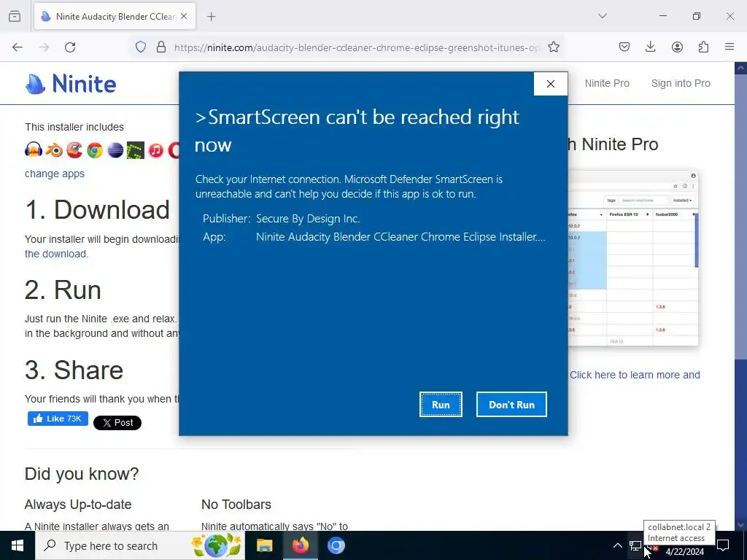Save page to Pocket

pos(624,47)
